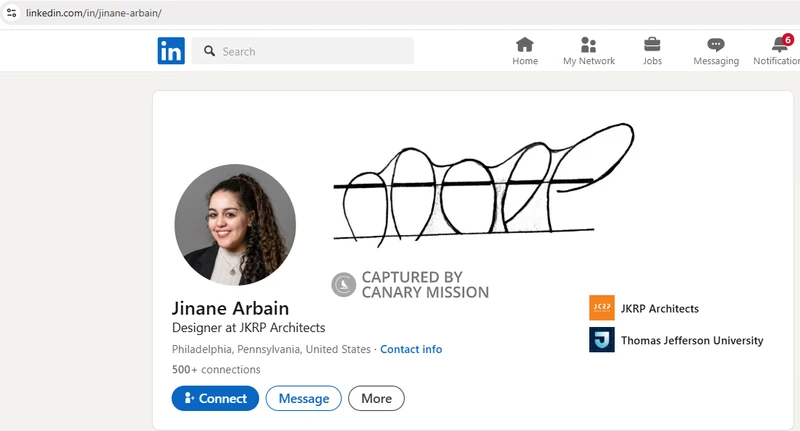Open the Messaging chat bubble icon
The image size is (800, 431).
coord(715,44)
